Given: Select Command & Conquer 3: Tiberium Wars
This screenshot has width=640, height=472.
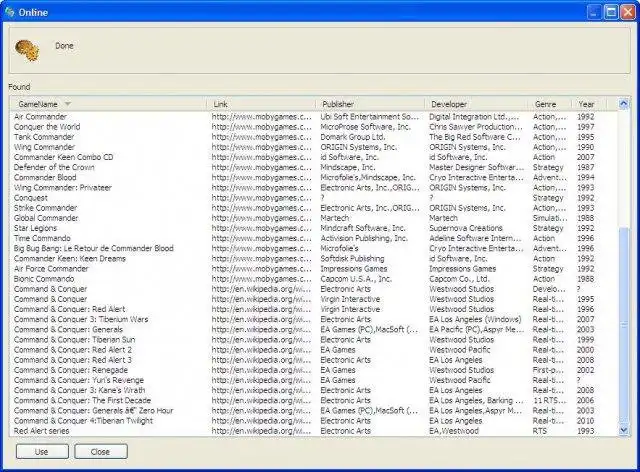Looking at the screenshot, I should [313, 320].
